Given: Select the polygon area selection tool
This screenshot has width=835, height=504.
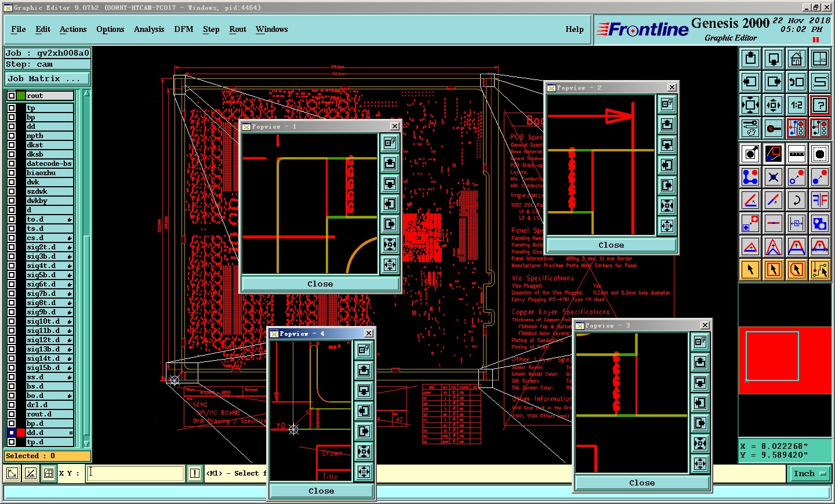Looking at the screenshot, I should coord(797,270).
